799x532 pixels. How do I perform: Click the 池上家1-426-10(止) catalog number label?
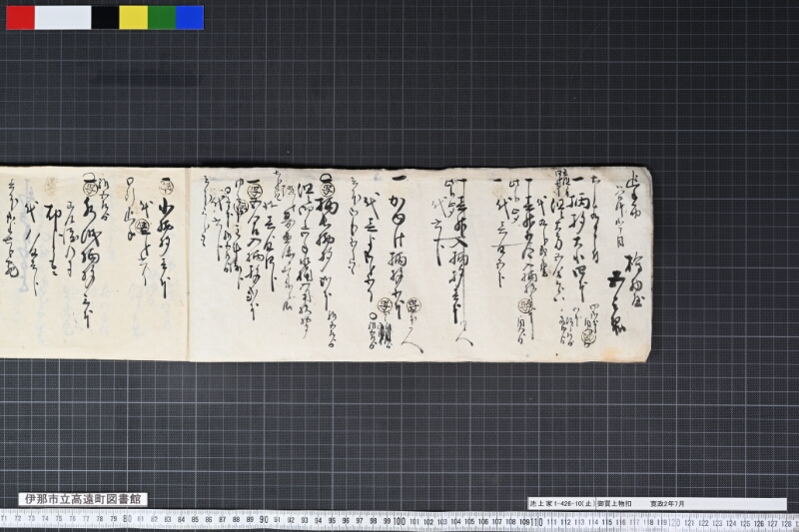pyautogui.click(x=561, y=503)
